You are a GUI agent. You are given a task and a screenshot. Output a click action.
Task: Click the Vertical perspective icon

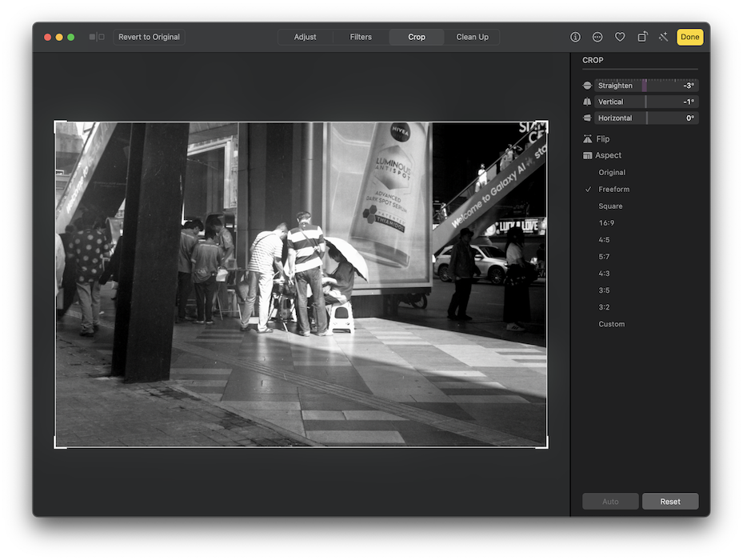pos(587,102)
